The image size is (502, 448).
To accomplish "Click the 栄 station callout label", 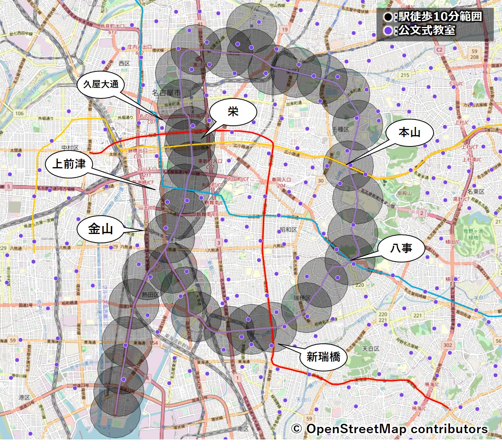I will (233, 112).
